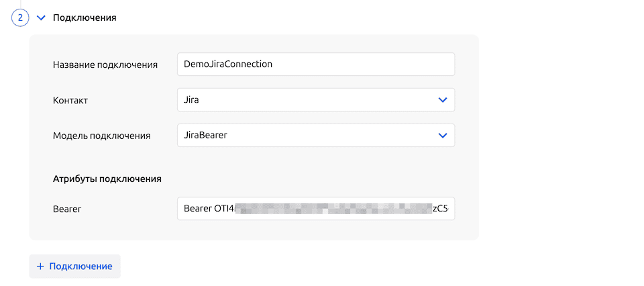Click the Атрибуты подключения subheading
644x286 pixels.
[x=107, y=179]
